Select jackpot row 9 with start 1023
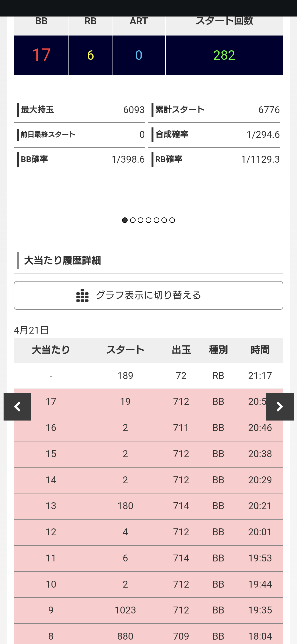The width and height of the screenshot is (297, 644). click(x=148, y=610)
